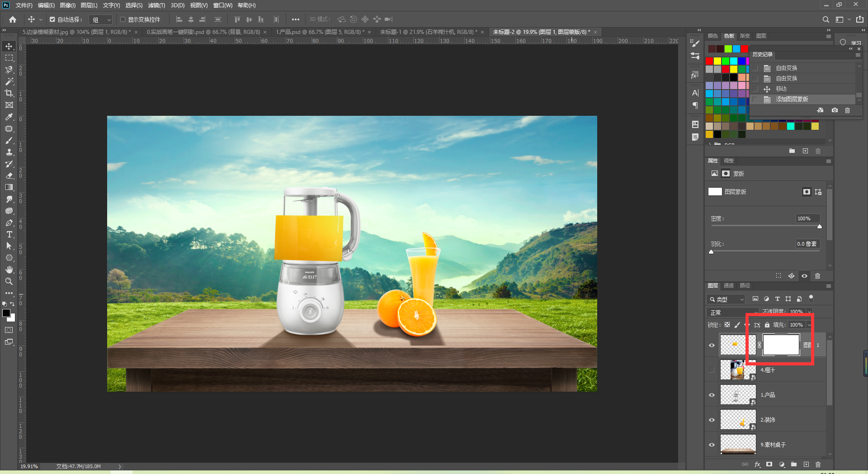868x474 pixels.
Task: Show the hidden 4.橙汁 layer
Action: [712, 370]
